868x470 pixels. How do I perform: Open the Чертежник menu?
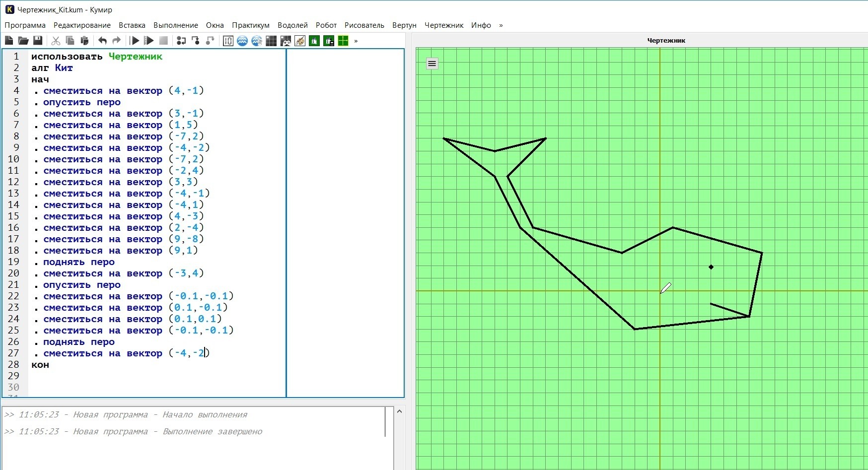click(444, 25)
